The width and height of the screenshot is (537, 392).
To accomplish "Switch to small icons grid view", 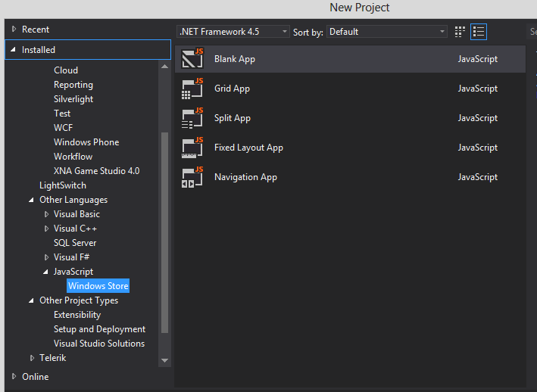I will tap(461, 32).
